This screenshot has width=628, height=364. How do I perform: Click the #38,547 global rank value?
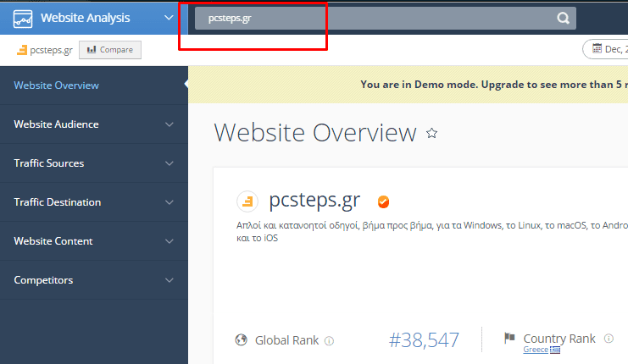click(424, 340)
